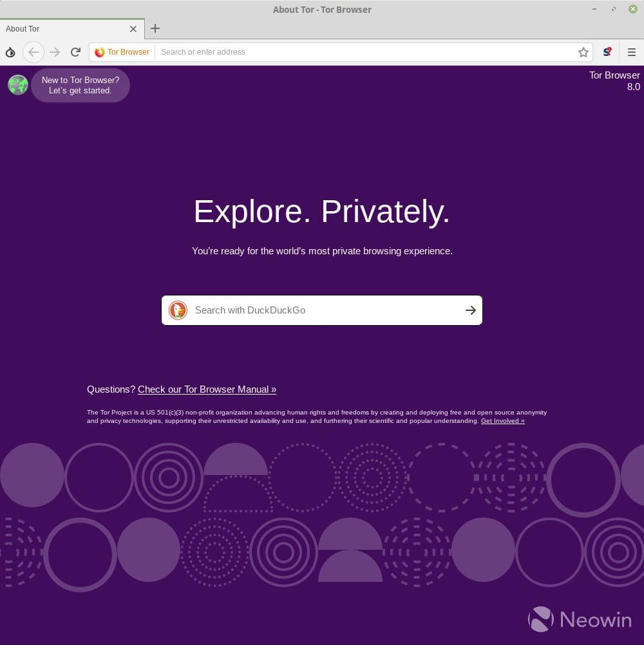
Task: Click the green globe onboarding icon
Action: [18, 85]
